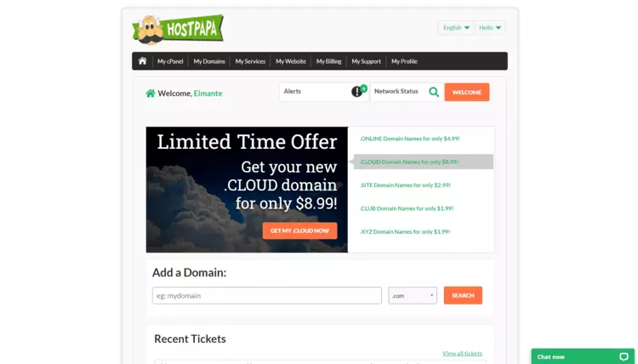Expand the English language dropdown

point(456,28)
